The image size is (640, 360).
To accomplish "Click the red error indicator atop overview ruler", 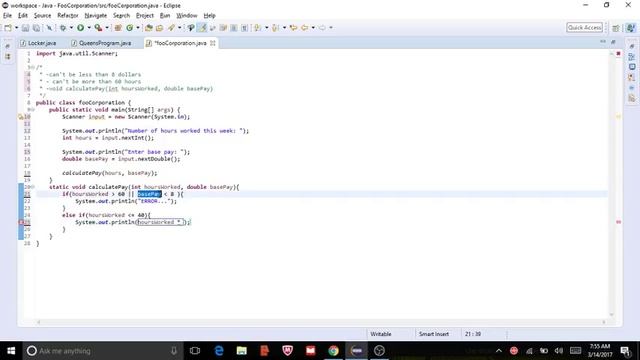I will [x=618, y=53].
